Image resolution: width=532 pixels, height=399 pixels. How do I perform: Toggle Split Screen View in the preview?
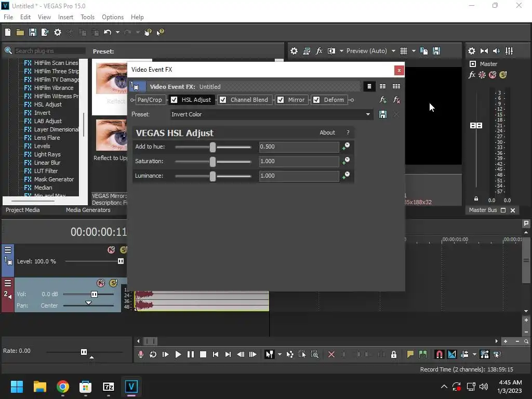[x=331, y=51]
